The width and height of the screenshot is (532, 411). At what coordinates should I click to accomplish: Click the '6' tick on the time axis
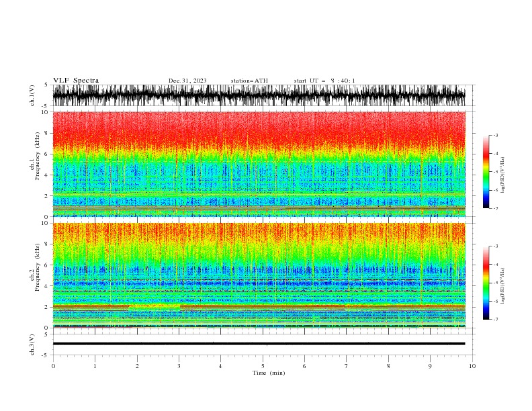(304, 366)
